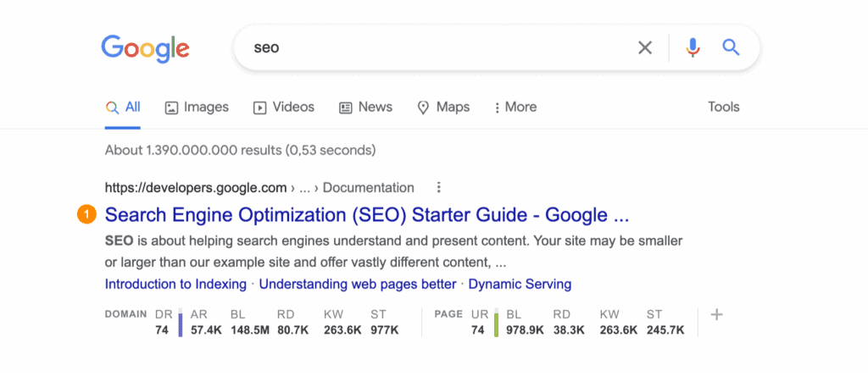The width and height of the screenshot is (868, 376).
Task: Click the green UR rating bar
Action: click(496, 323)
